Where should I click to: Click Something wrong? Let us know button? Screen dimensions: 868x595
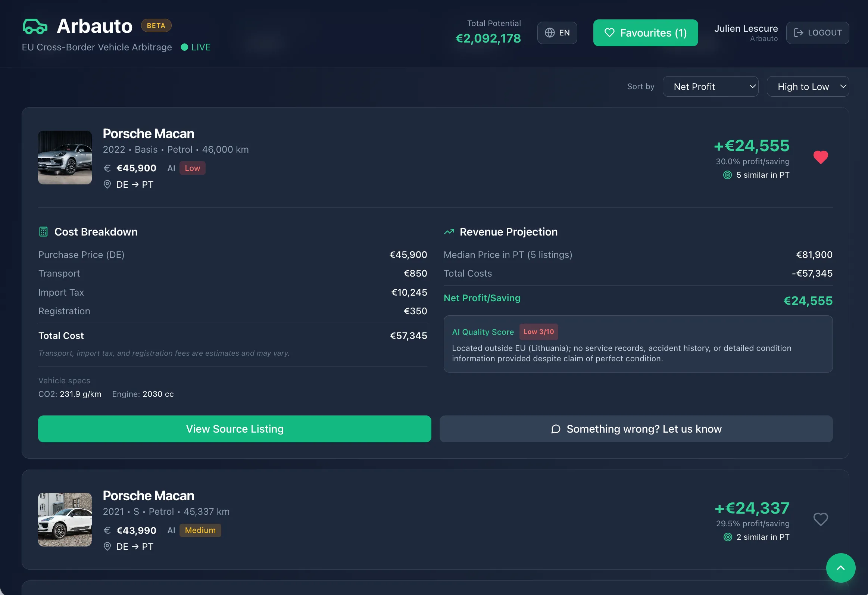click(x=636, y=429)
